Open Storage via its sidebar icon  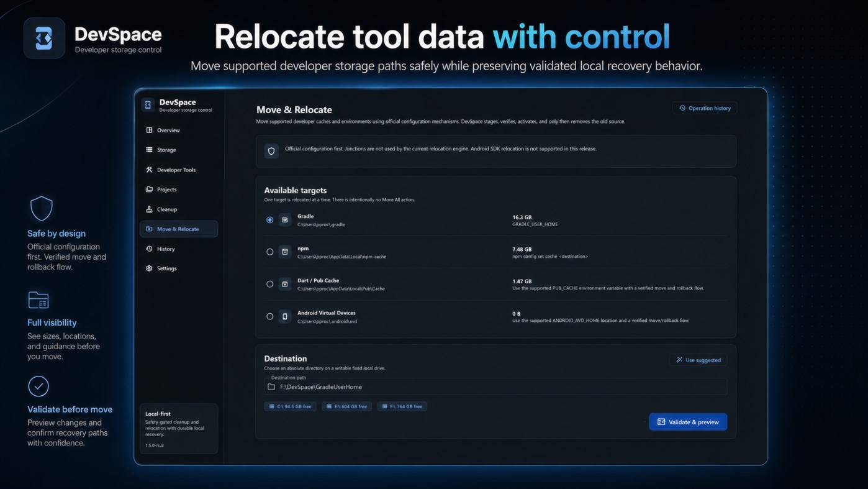(149, 150)
